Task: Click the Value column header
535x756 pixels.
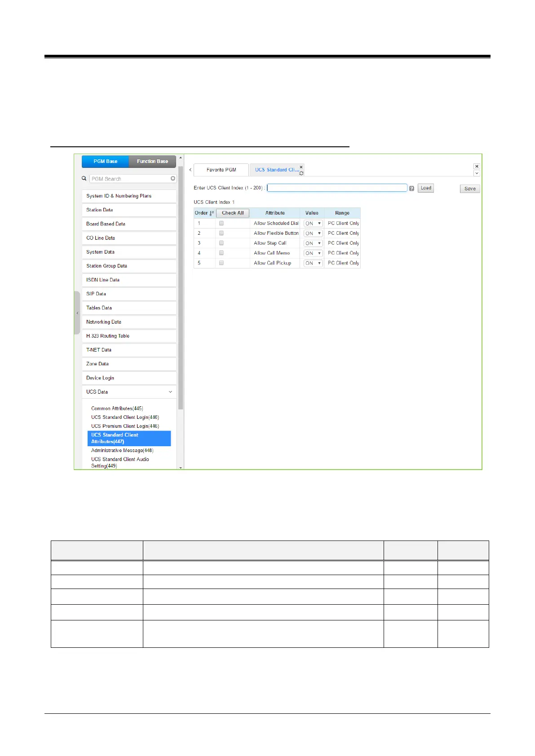Action: (312, 213)
